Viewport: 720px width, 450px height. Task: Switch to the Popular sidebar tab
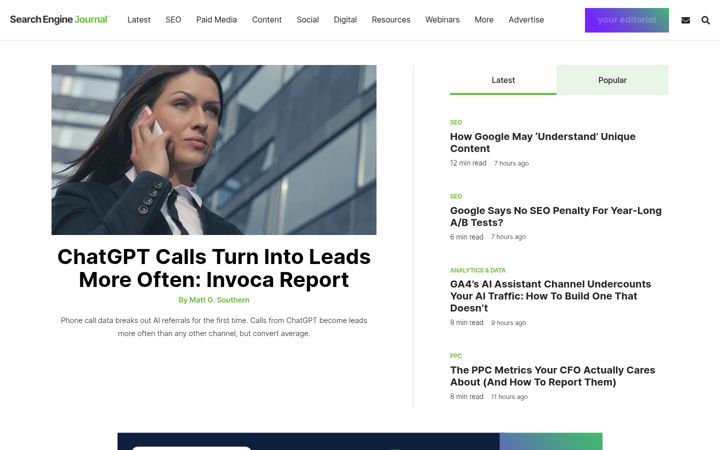pyautogui.click(x=613, y=80)
